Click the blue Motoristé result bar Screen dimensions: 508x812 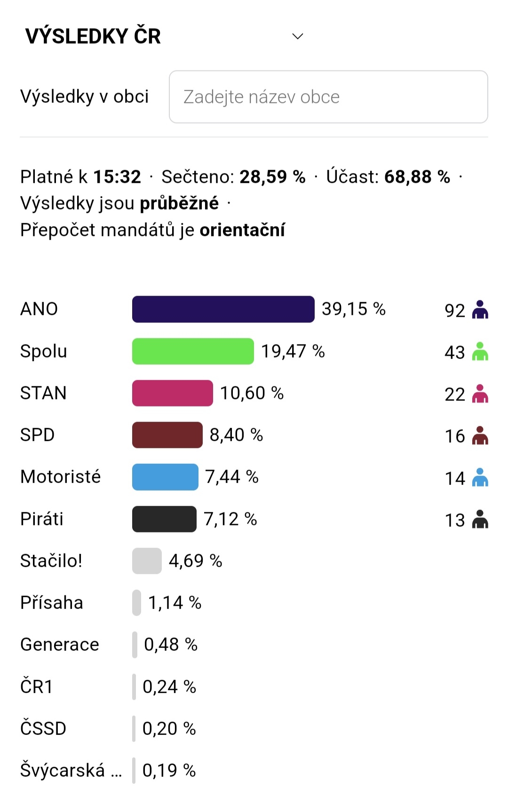[165, 477]
